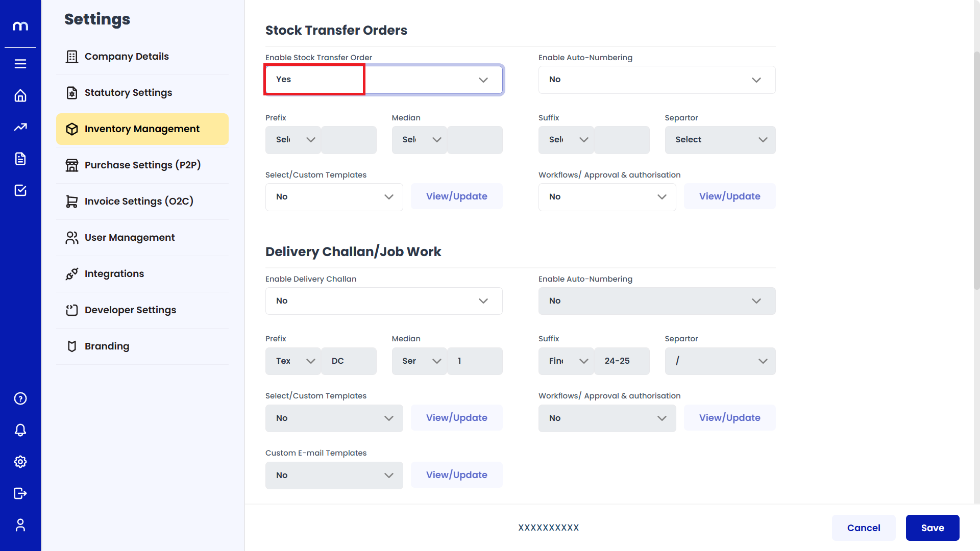This screenshot has height=551, width=980.
Task: Open the Enable Delivery Challan dropdown
Action: [x=384, y=301]
